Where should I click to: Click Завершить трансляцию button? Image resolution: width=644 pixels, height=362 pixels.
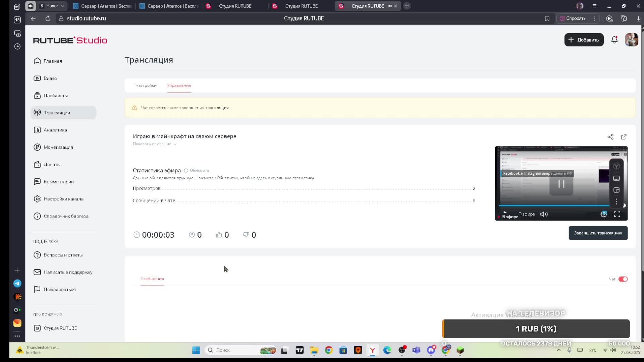598,233
